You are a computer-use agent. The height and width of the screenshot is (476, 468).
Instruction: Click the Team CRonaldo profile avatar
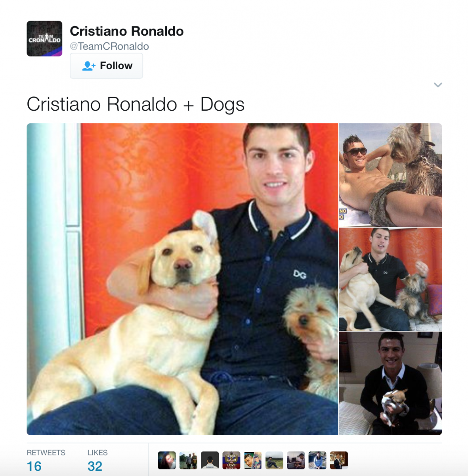(x=44, y=38)
